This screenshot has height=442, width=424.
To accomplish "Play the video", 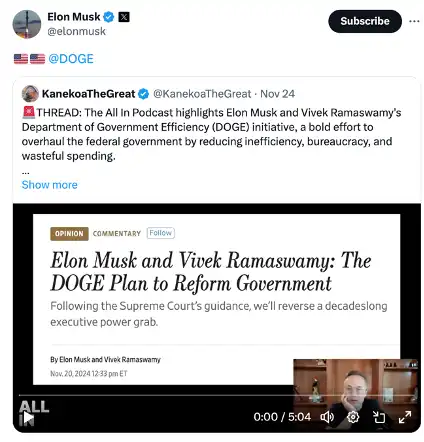I will [x=28, y=418].
